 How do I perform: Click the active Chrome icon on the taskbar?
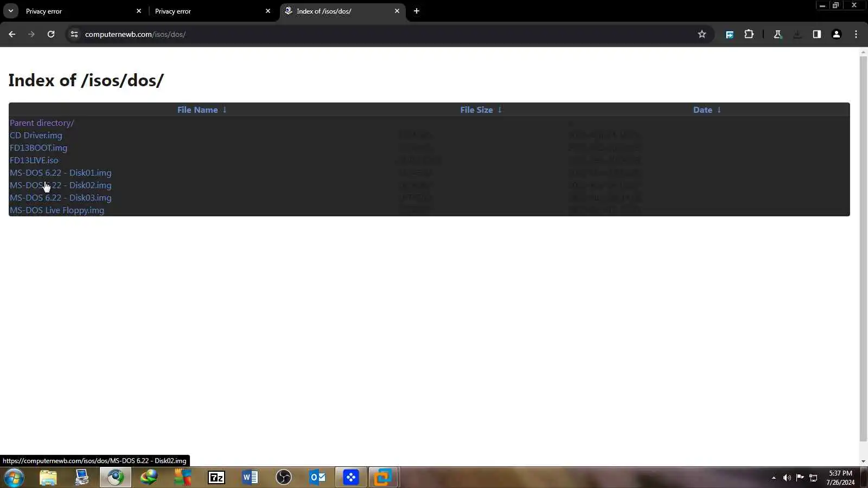(115, 478)
